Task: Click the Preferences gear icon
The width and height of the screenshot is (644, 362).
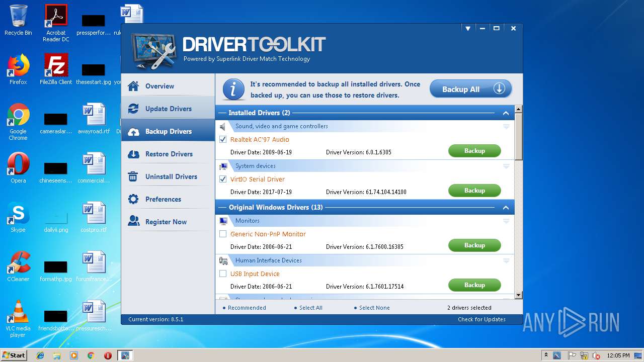Action: (133, 199)
